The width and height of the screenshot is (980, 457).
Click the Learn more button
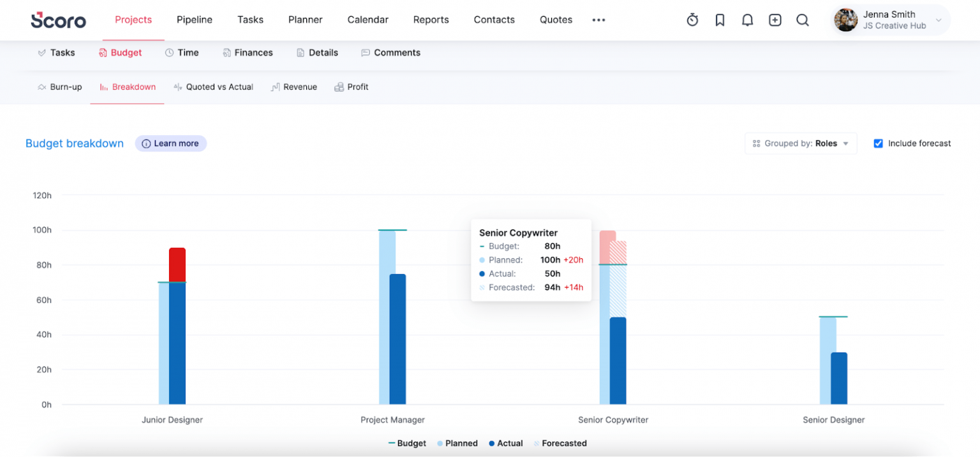pos(170,143)
